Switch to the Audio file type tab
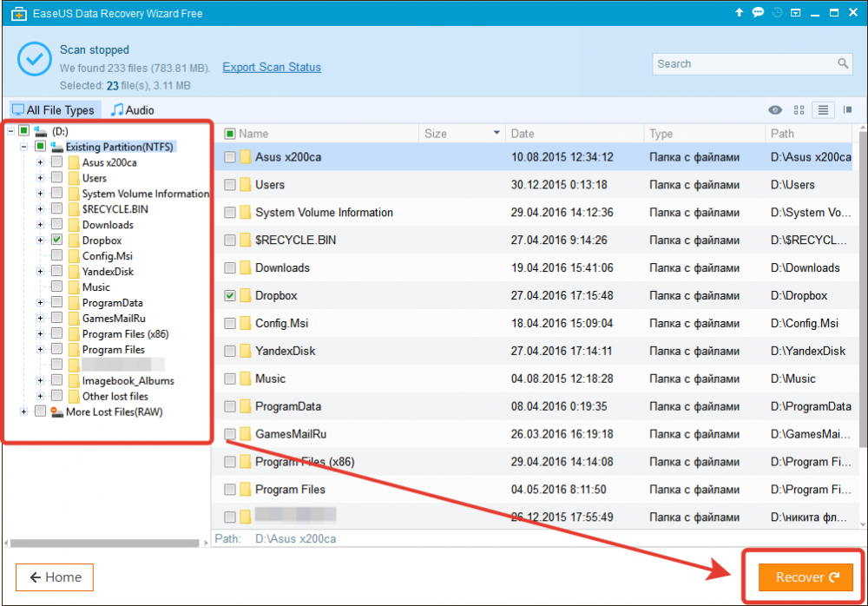This screenshot has width=868, height=606. tap(133, 110)
